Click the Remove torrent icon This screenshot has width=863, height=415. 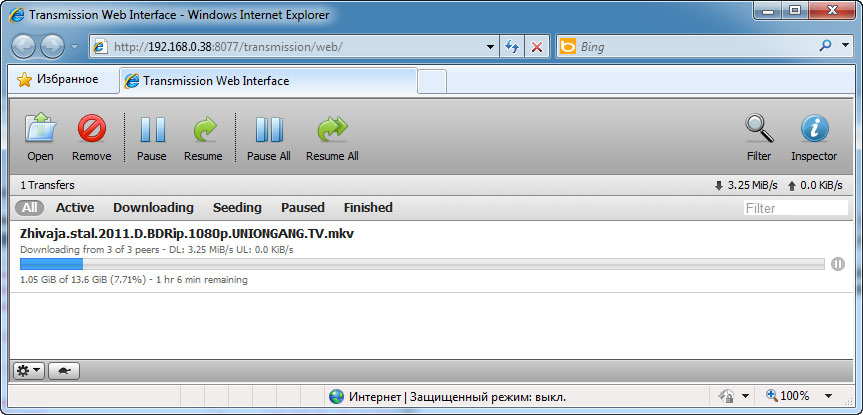pyautogui.click(x=91, y=128)
